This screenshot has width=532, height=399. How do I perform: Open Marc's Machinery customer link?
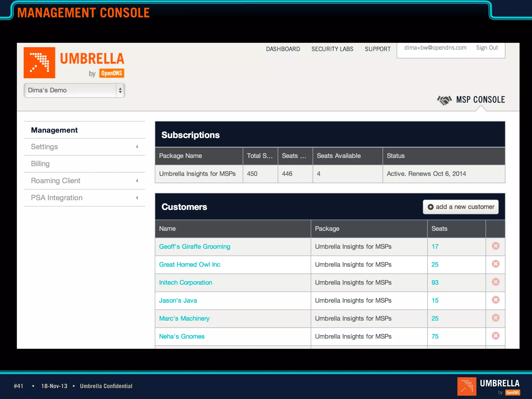click(x=184, y=318)
